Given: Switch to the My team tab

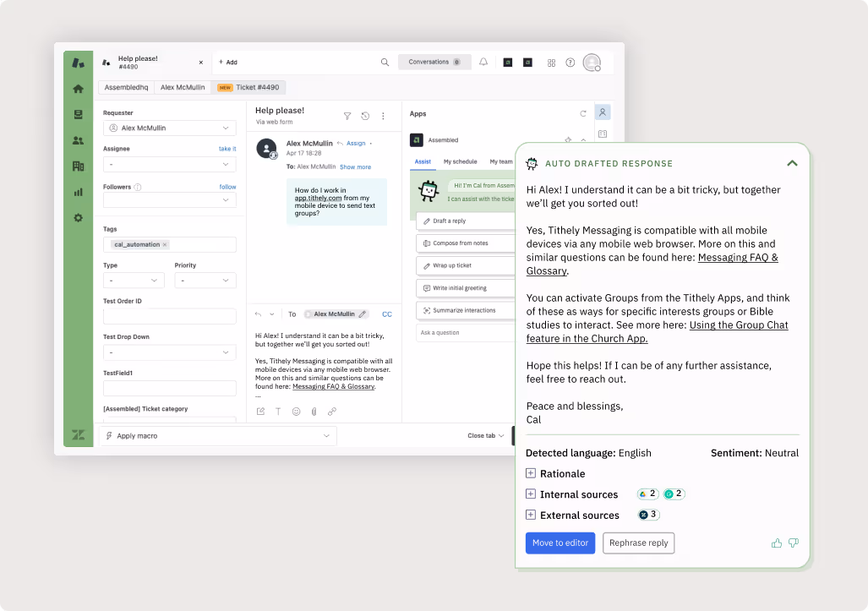Looking at the screenshot, I should coord(501,161).
